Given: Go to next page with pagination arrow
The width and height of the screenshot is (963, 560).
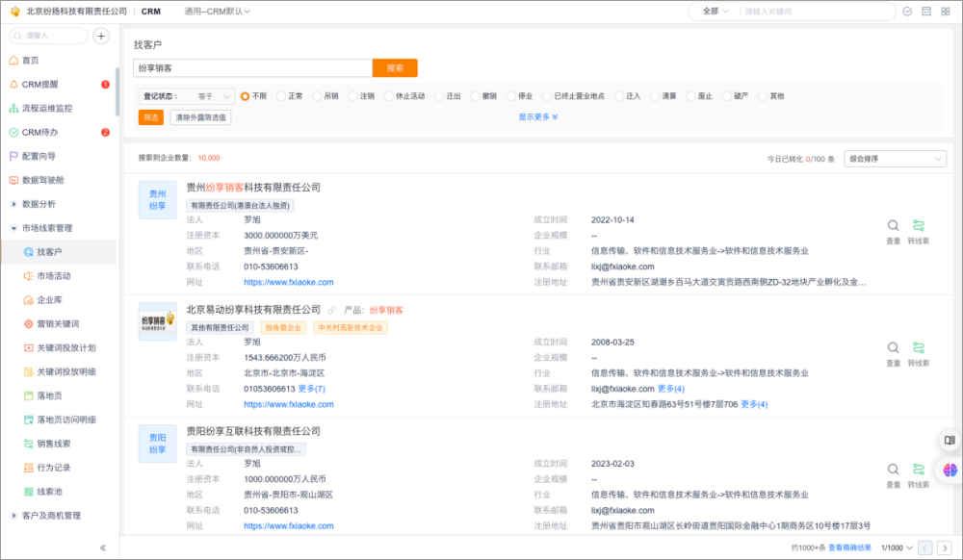Looking at the screenshot, I should click(944, 547).
